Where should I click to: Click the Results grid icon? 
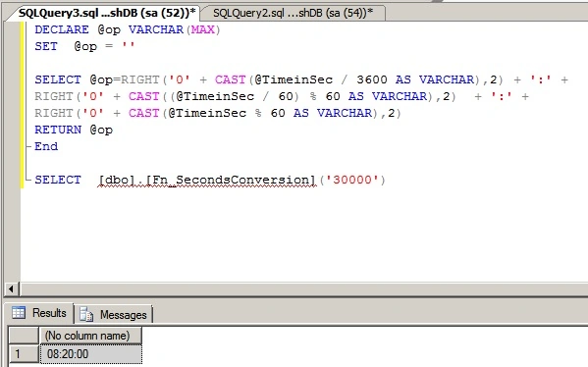coord(19,313)
